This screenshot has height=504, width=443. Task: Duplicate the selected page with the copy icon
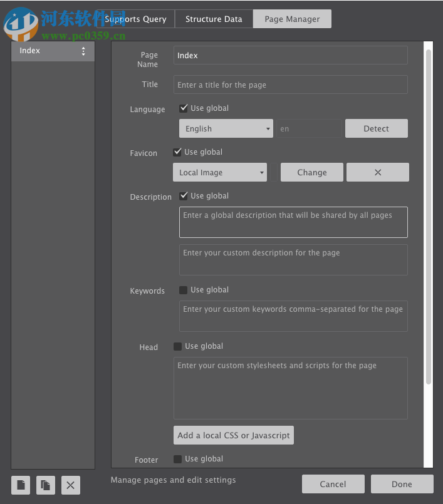46,485
